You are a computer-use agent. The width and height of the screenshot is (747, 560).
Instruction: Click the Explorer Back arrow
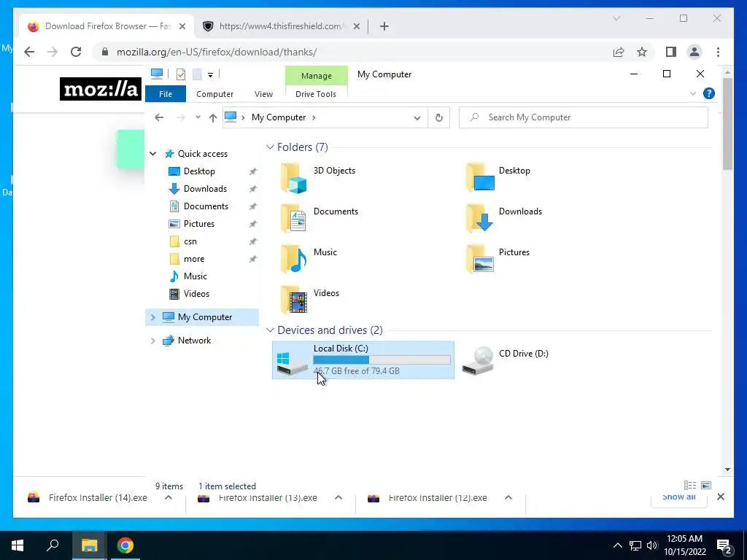tap(159, 117)
